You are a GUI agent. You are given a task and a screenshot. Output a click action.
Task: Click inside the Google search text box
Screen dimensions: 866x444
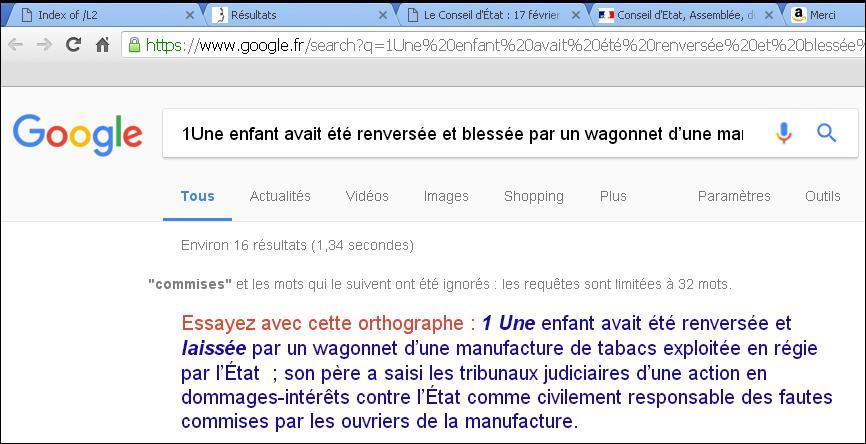pos(460,134)
